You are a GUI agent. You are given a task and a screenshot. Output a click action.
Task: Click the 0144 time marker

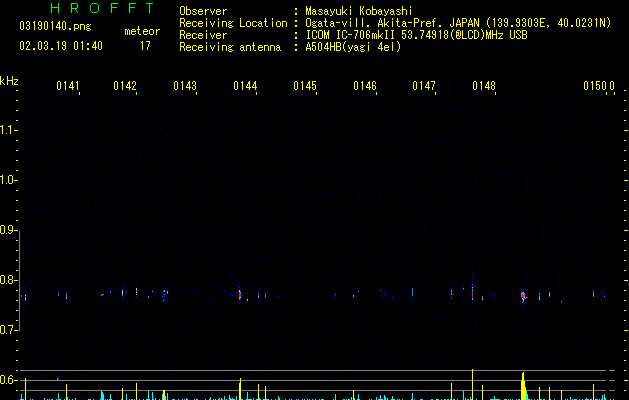[x=245, y=86]
